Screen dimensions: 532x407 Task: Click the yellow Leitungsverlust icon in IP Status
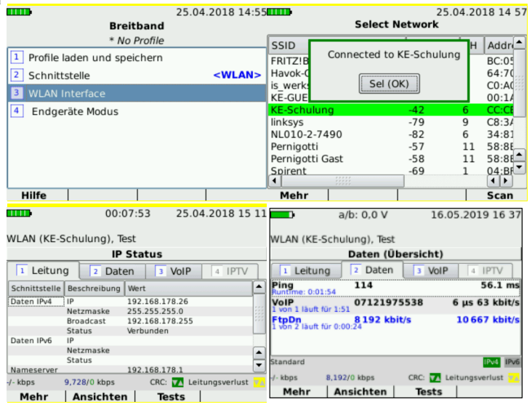(x=257, y=381)
